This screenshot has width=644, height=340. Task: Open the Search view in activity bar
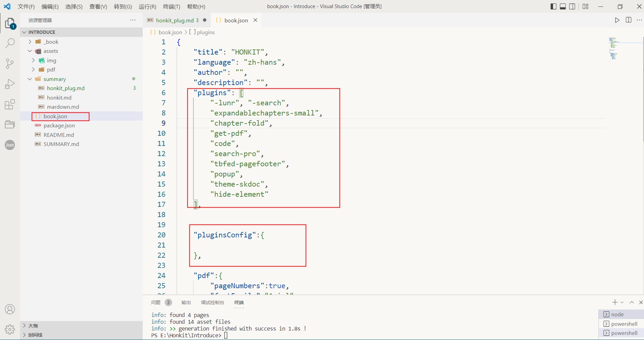10,43
